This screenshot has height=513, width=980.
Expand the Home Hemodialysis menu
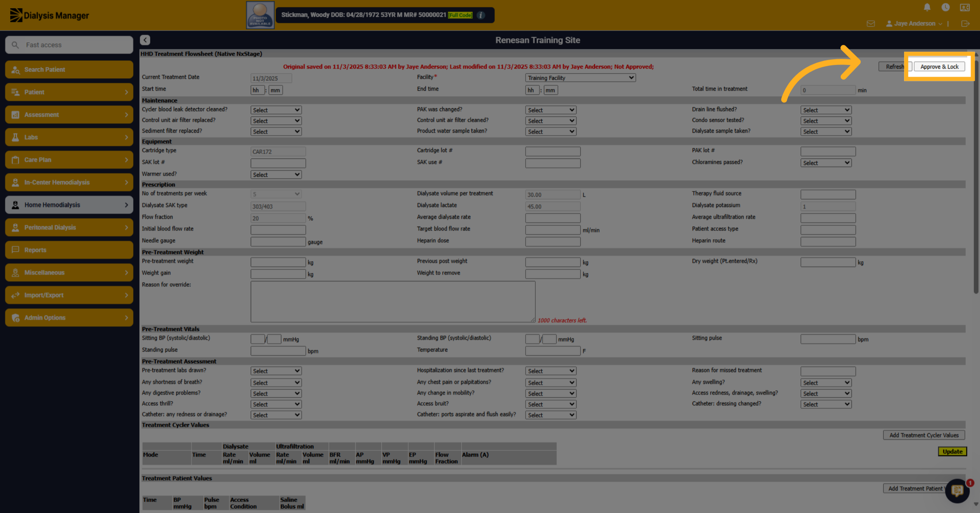coord(69,205)
